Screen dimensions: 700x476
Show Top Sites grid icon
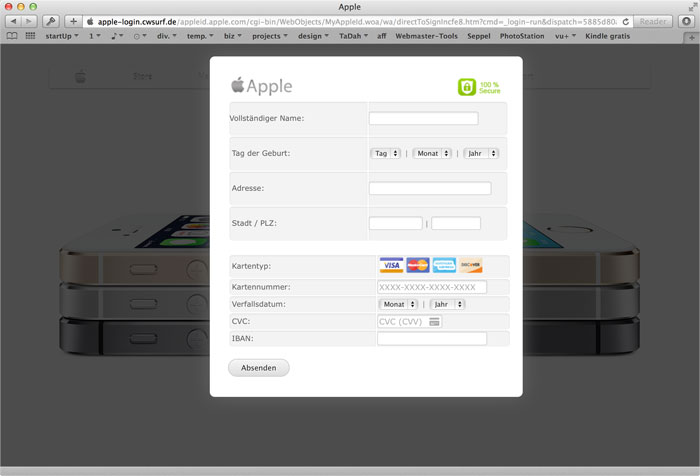pyautogui.click(x=30, y=36)
